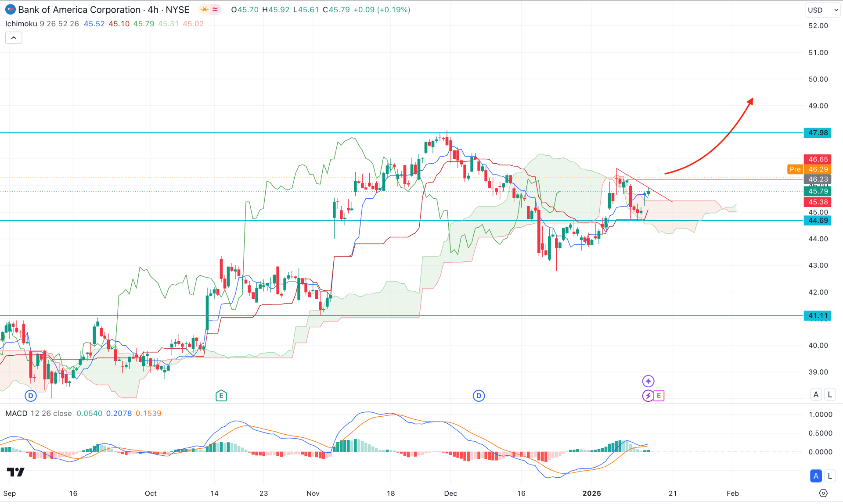This screenshot has width=843, height=504.
Task: Click the 47.98 horizontal line price label
Action: (x=818, y=132)
